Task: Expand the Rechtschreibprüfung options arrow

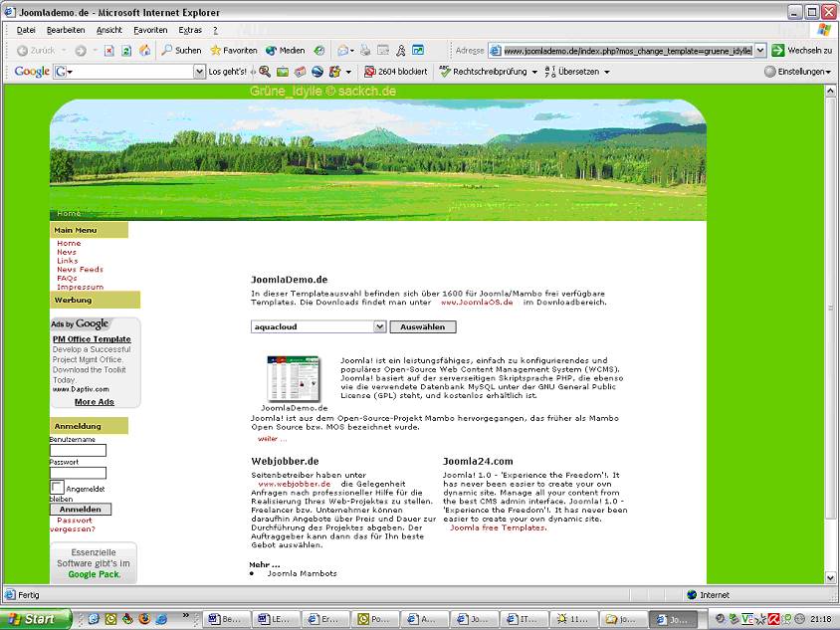Action: point(534,72)
